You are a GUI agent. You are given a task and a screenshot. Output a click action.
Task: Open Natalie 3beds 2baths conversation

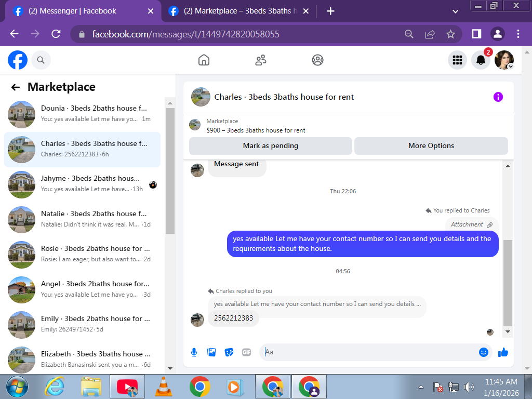pyautogui.click(x=83, y=219)
